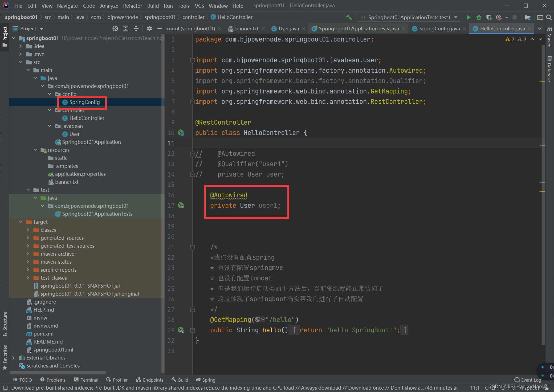The width and height of the screenshot is (554, 392).
Task: Open the Structure tool window
Action: tap(5, 324)
